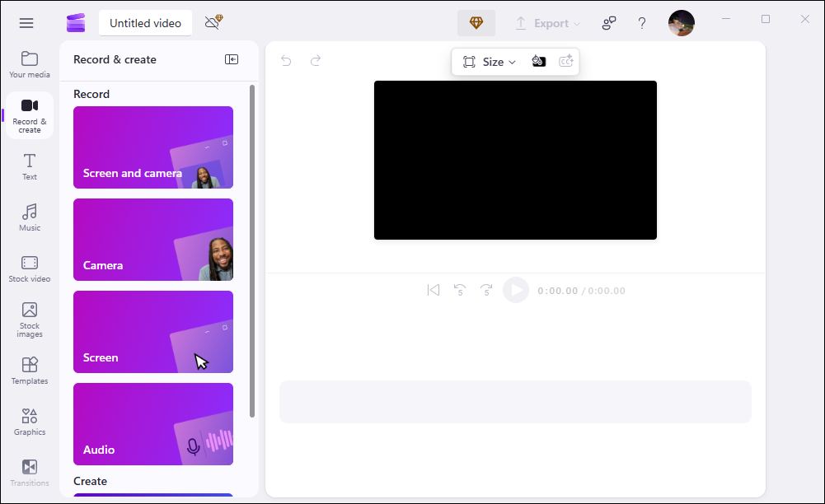The width and height of the screenshot is (825, 504).
Task: Open Help via the question mark icon
Action: coord(642,23)
